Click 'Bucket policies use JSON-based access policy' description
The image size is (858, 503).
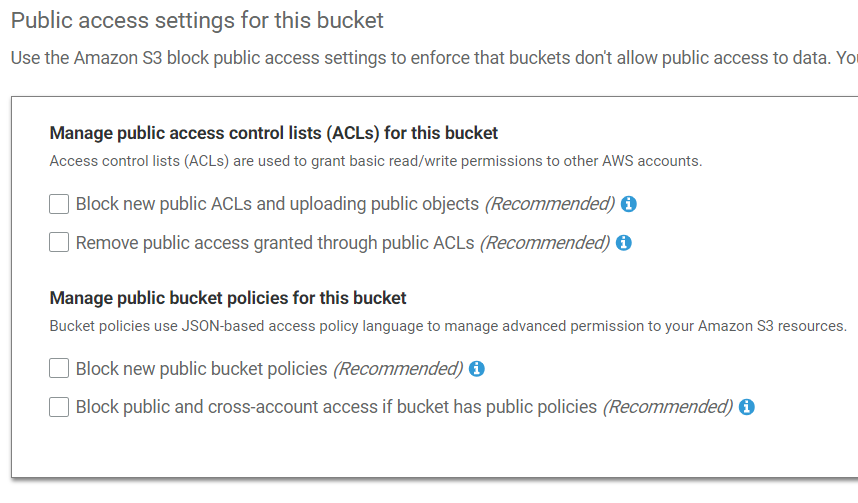click(447, 326)
